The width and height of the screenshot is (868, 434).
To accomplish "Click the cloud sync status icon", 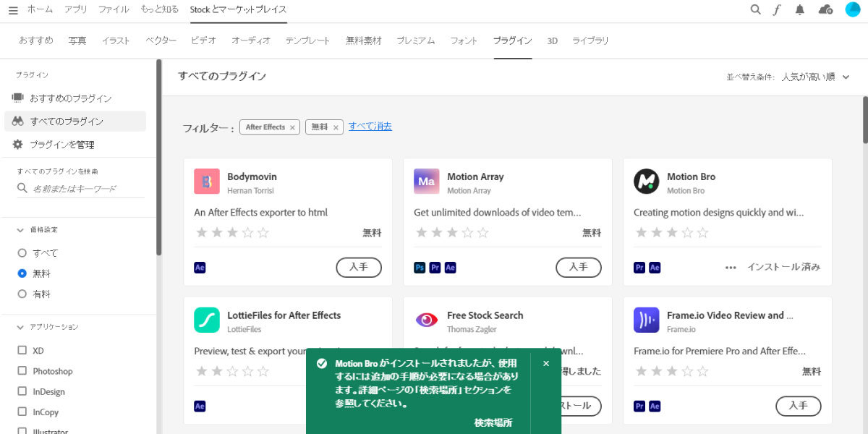I will point(825,9).
